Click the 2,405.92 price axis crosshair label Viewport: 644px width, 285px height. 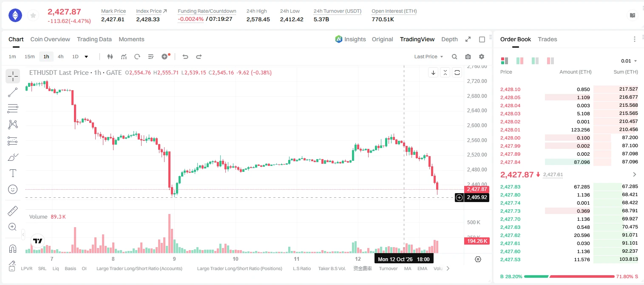pyautogui.click(x=476, y=197)
